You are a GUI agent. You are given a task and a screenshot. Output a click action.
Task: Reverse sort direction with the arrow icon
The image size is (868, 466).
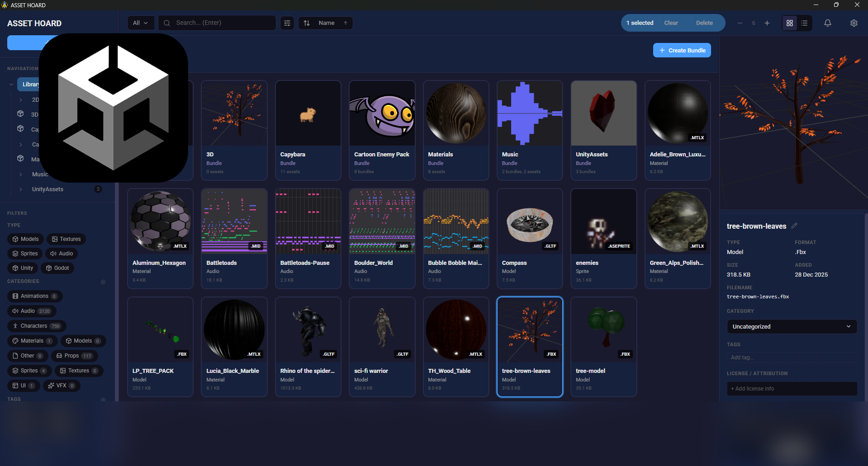click(x=346, y=23)
